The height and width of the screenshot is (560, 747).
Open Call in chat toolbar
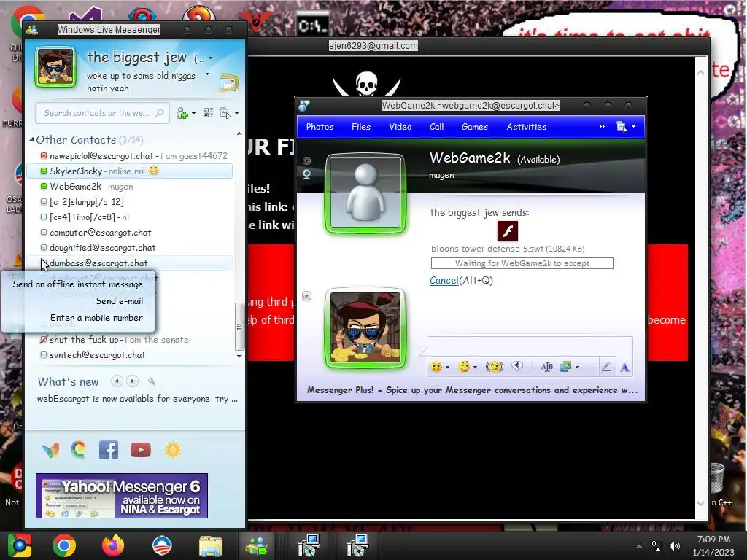pos(436,127)
